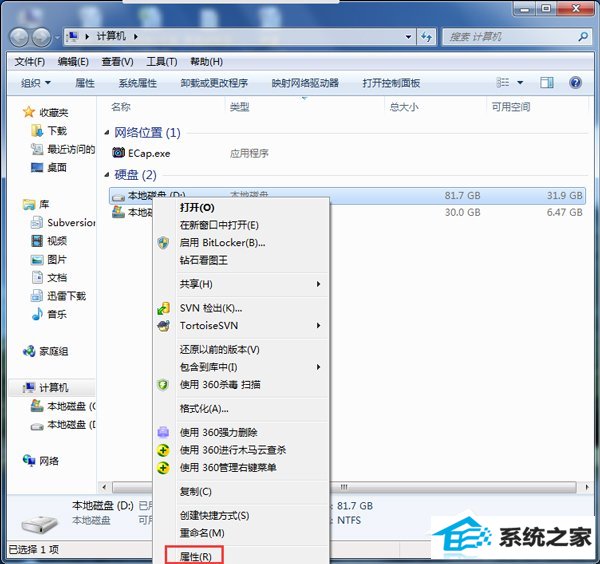Click the scrollbar right arrow
The width and height of the screenshot is (600, 564).
pos(587,487)
